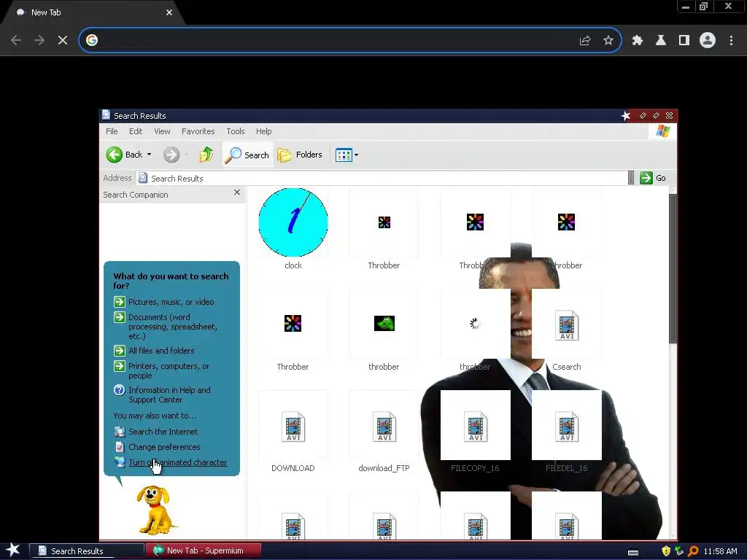Image resolution: width=747 pixels, height=560 pixels.
Task: Click the green Go button
Action: coord(653,178)
